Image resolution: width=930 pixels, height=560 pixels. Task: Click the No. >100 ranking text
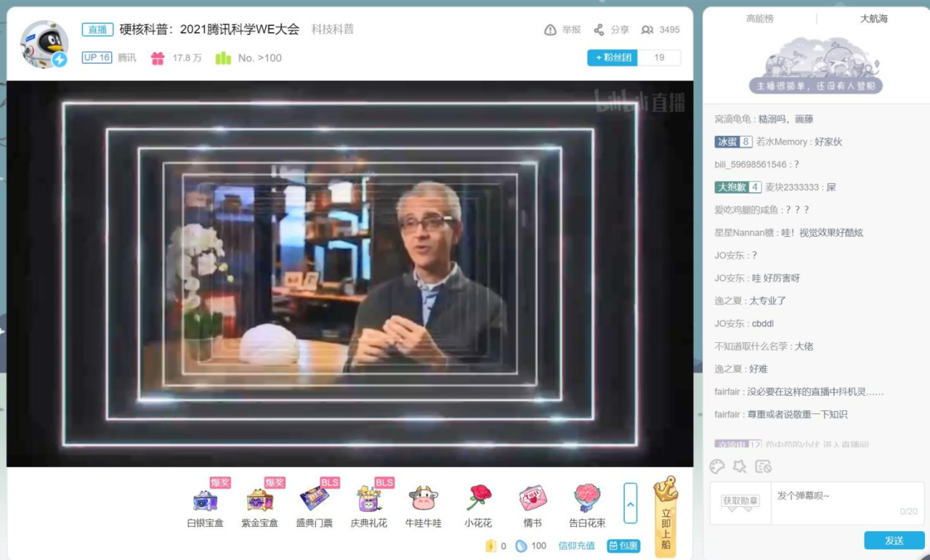pyautogui.click(x=260, y=58)
